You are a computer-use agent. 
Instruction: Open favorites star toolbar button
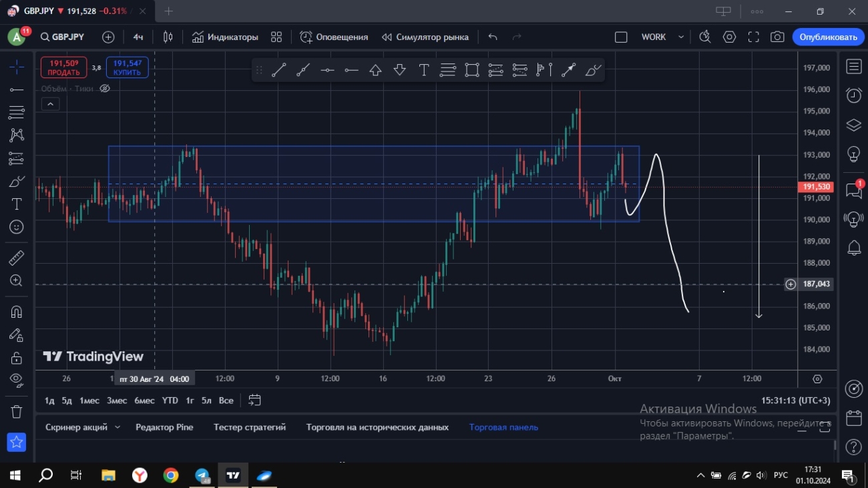click(17, 442)
